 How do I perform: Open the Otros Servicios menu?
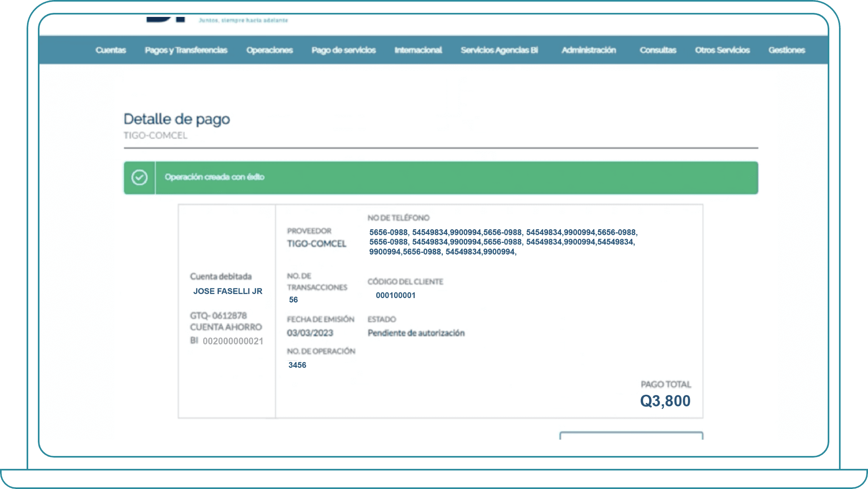(x=722, y=50)
